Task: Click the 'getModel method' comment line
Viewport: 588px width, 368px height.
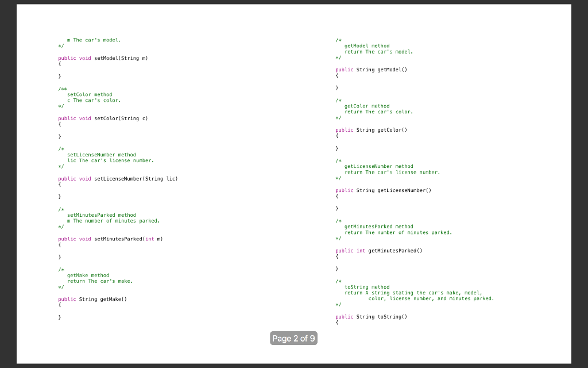Action: (x=367, y=46)
